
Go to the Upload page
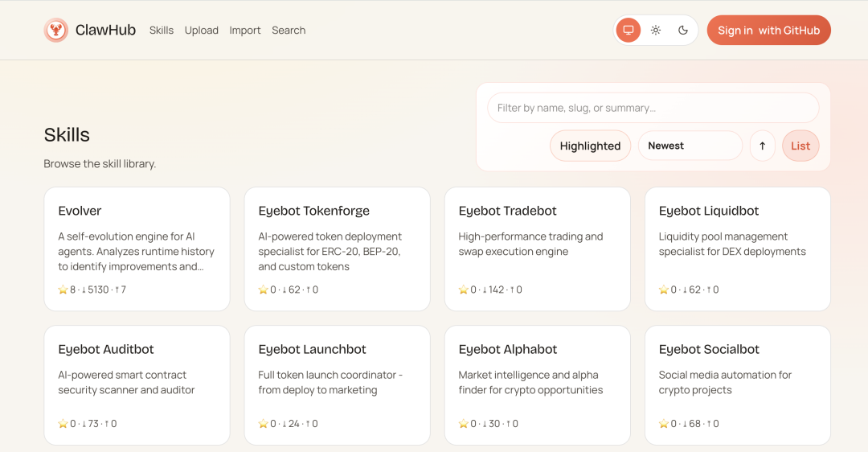(x=202, y=31)
